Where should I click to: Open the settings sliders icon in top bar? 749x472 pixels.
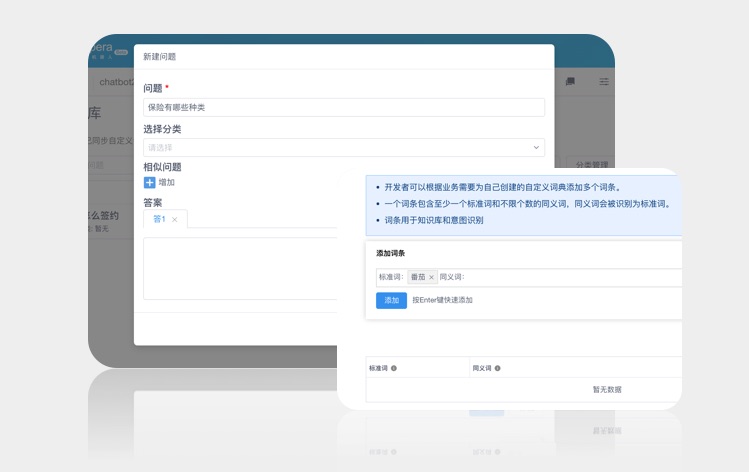603,82
